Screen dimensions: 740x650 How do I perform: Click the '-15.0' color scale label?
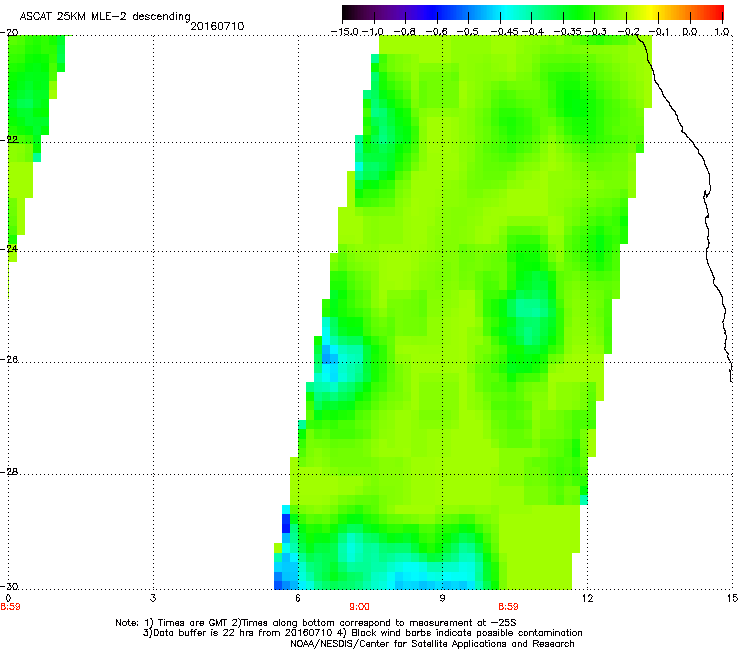pyautogui.click(x=345, y=32)
